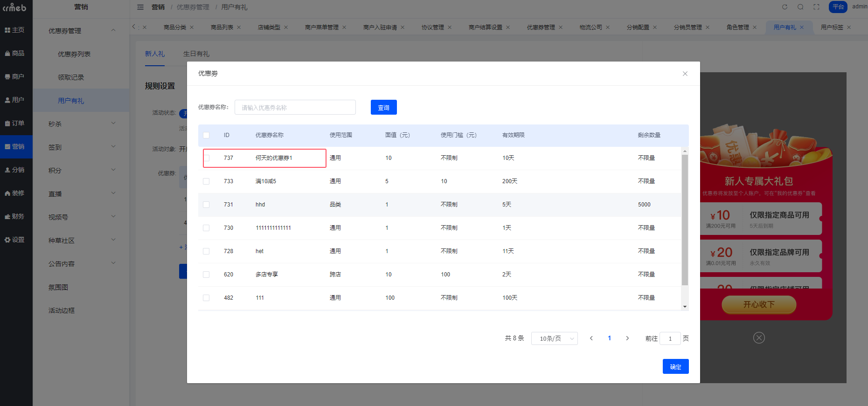Focus the 前往 page number input

coord(670,338)
